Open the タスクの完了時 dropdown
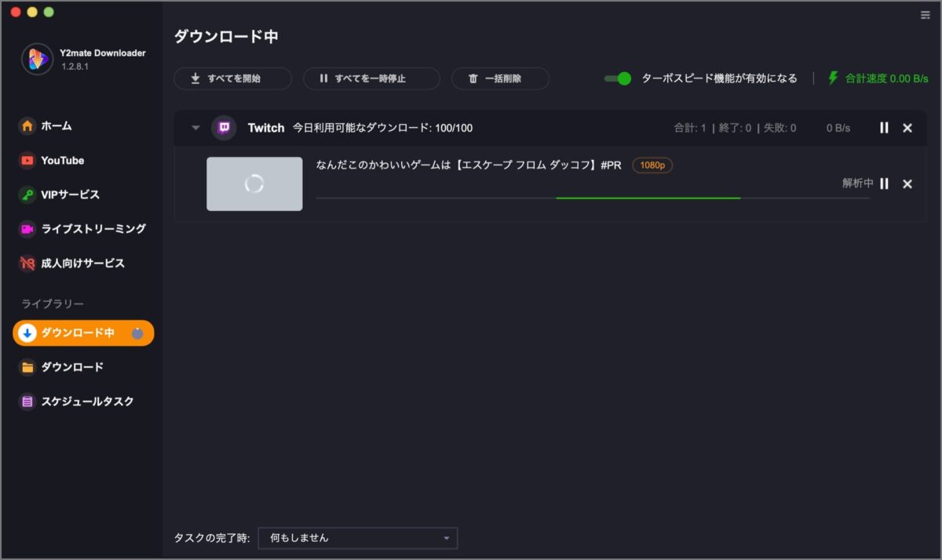942x560 pixels. [357, 538]
